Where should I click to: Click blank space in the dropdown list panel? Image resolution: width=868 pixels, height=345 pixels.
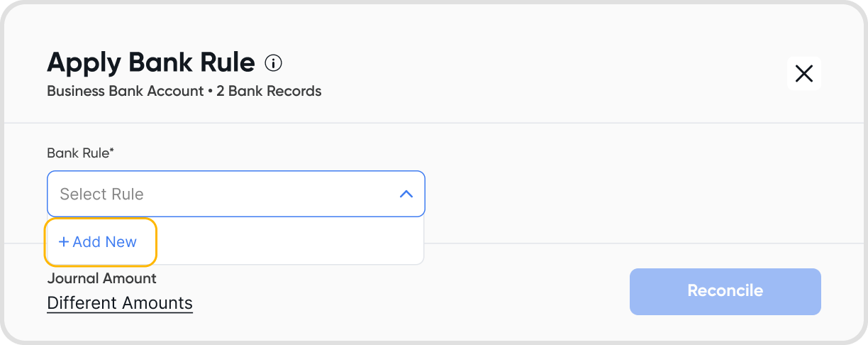[289, 241]
